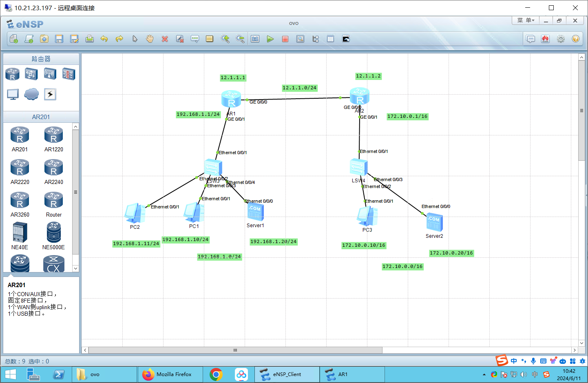This screenshot has width=588, height=383.
Task: Pick the AR2220 router model
Action: 20,172
